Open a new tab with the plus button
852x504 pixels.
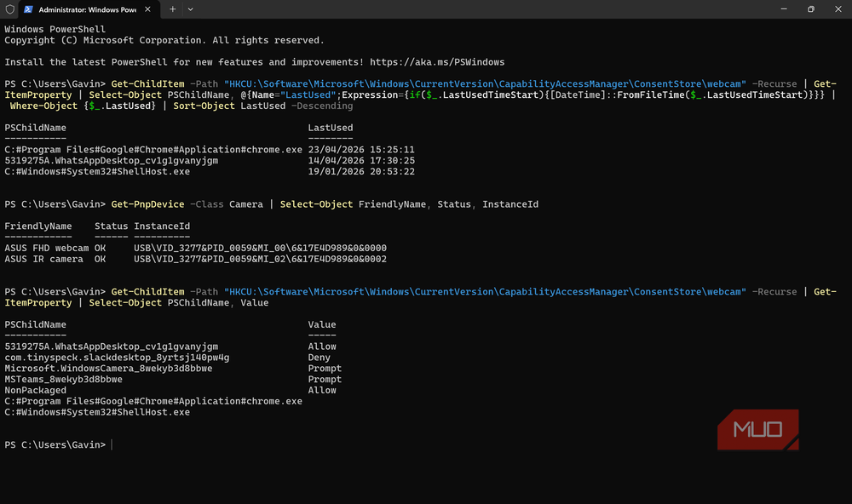click(172, 9)
